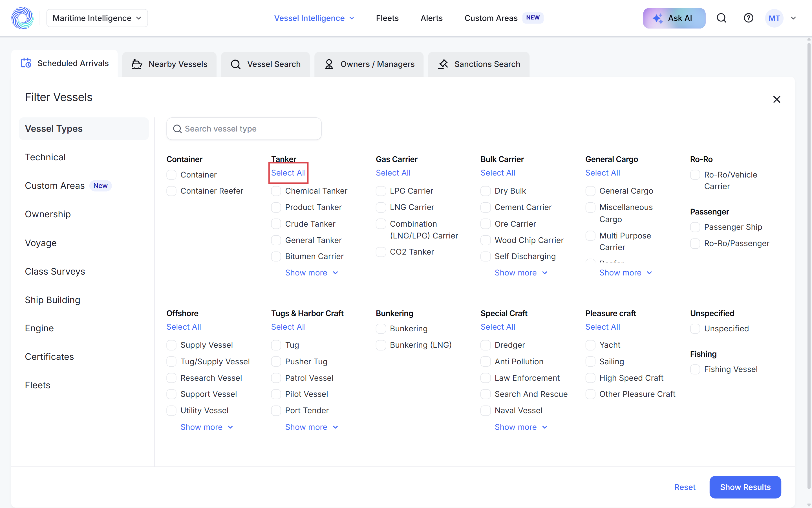Click the Vessel Search magnifier icon
The height and width of the screenshot is (508, 812).
click(x=235, y=64)
